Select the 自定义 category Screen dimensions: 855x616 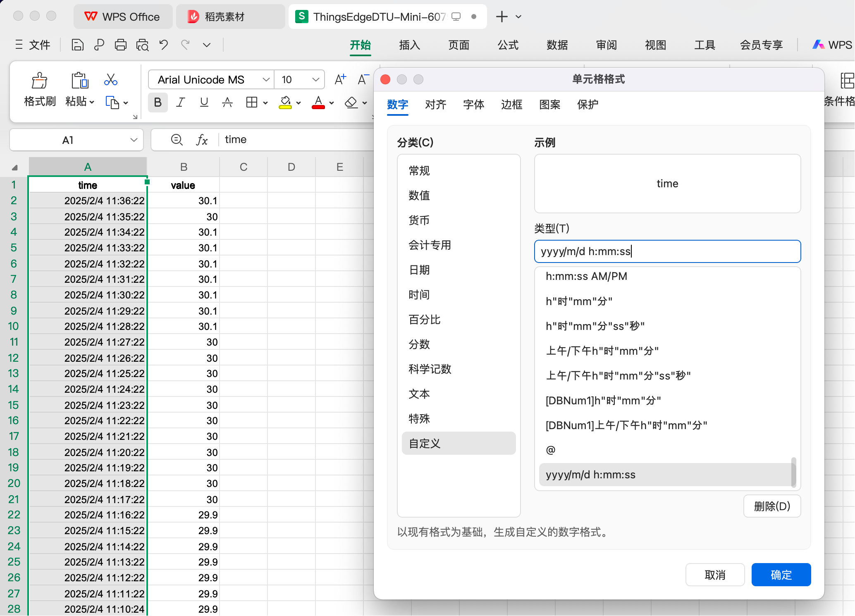point(459,443)
